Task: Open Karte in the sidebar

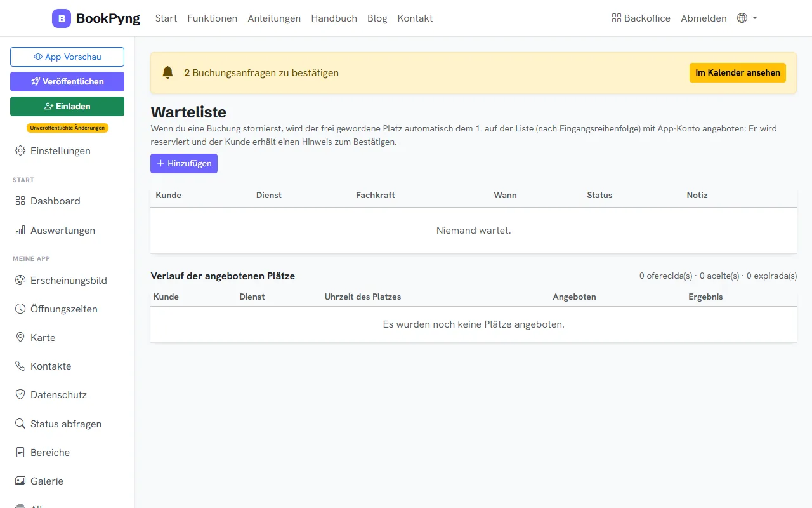Action: 67,337
